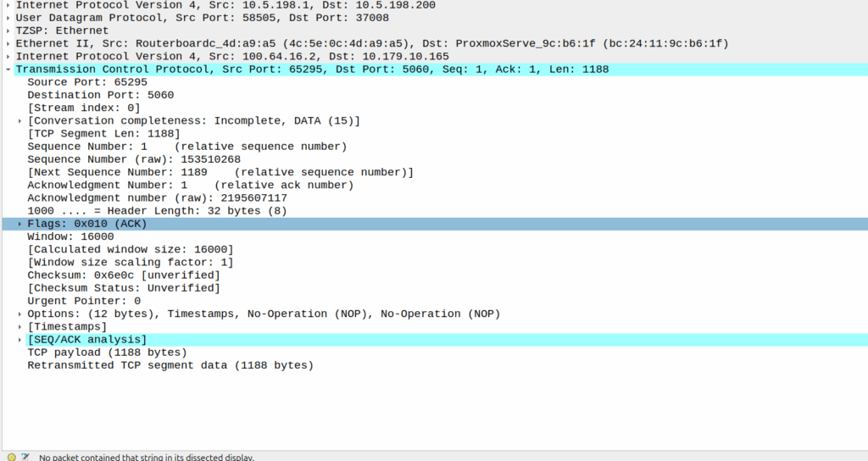The height and width of the screenshot is (461, 868).
Task: Open capture file properties icon in status bar
Action: [x=25, y=457]
